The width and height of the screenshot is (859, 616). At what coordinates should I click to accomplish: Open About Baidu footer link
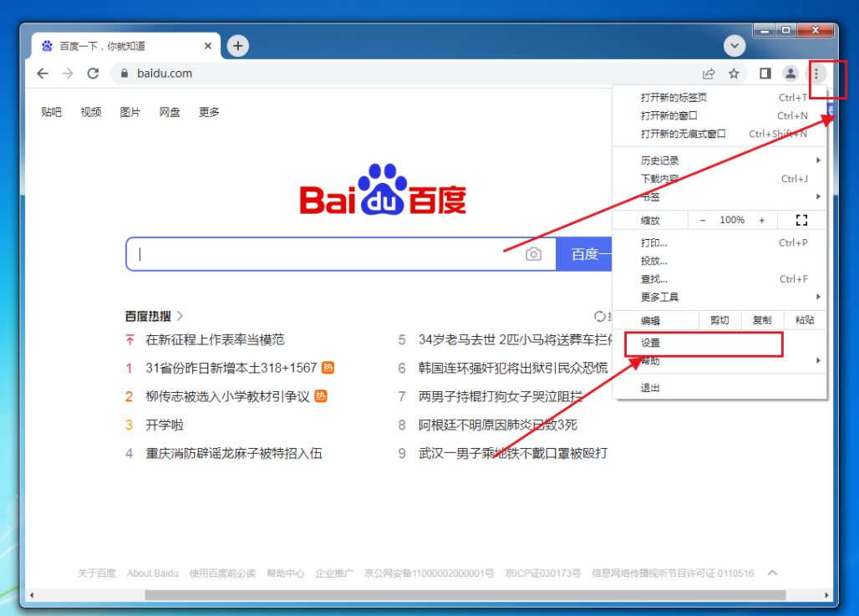click(x=153, y=573)
